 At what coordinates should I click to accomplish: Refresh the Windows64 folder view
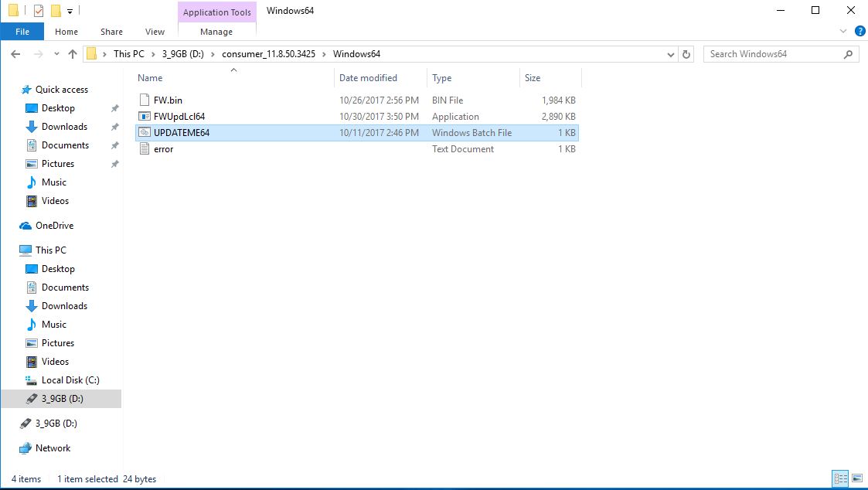(686, 54)
